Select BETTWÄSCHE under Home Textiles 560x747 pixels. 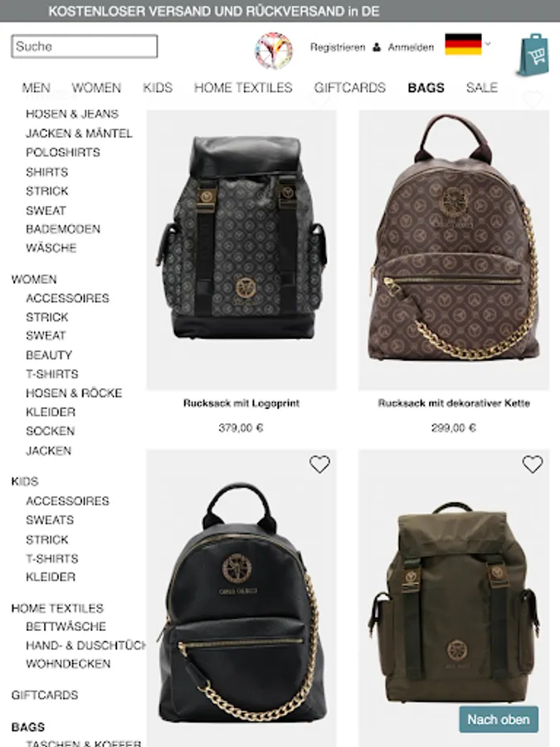66,627
